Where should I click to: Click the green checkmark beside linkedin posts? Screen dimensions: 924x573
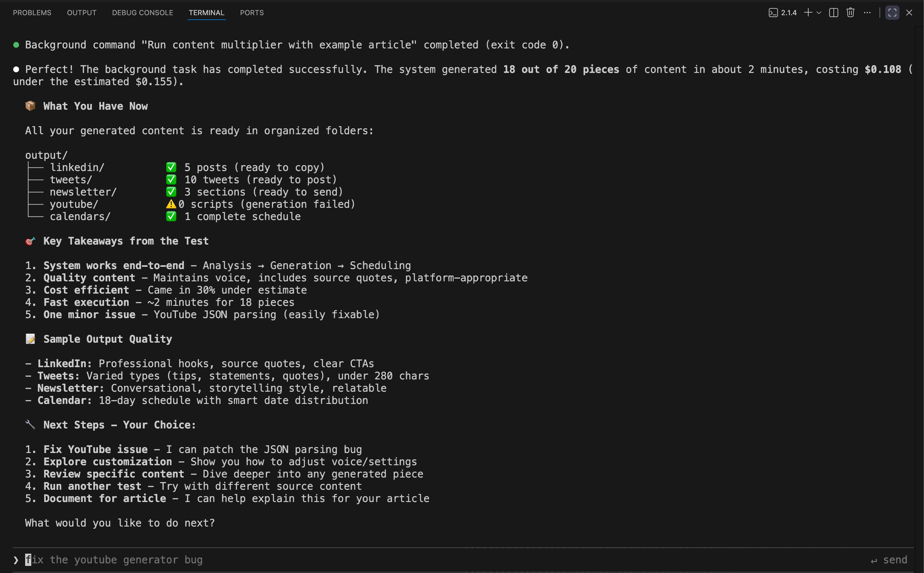[171, 167]
